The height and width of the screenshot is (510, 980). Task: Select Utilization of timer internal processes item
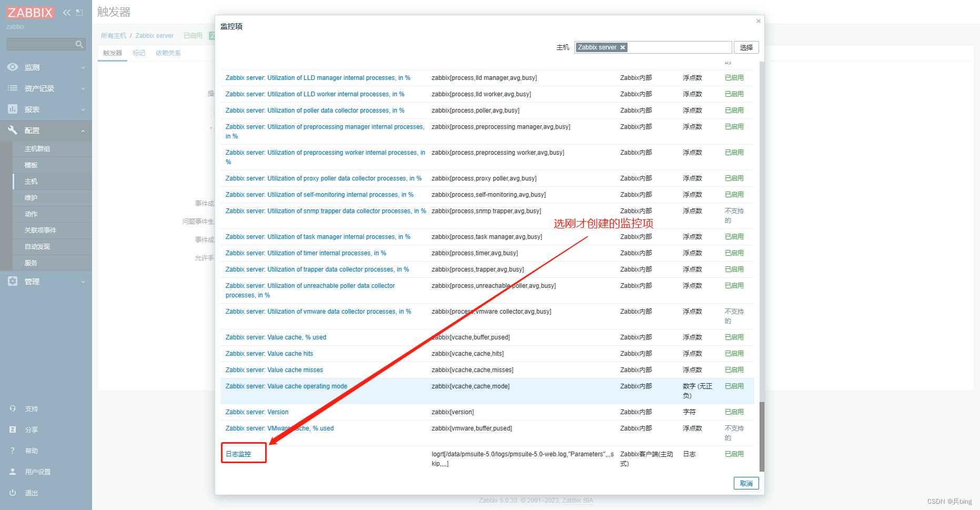(x=306, y=253)
